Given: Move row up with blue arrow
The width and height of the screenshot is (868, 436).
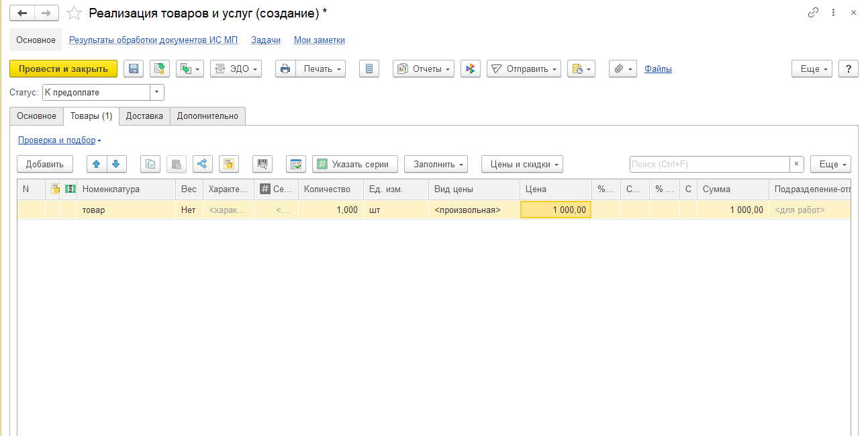Looking at the screenshot, I should (97, 164).
